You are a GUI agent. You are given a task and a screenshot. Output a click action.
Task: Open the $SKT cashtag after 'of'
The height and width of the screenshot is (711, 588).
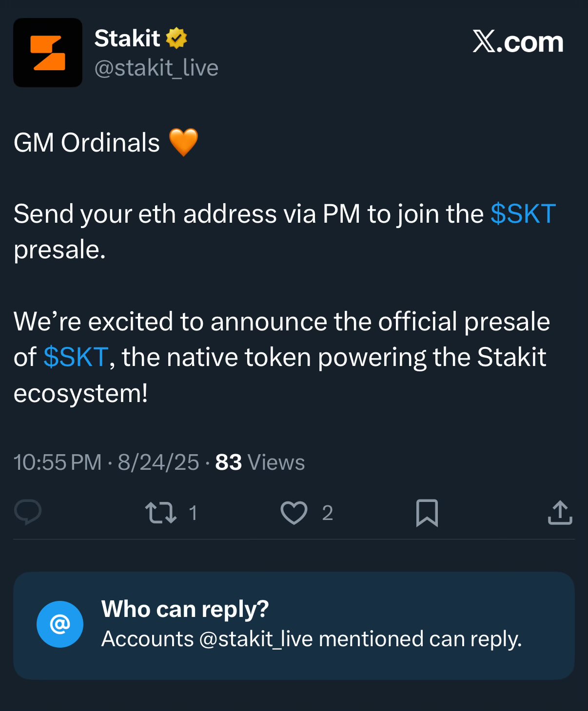point(76,357)
